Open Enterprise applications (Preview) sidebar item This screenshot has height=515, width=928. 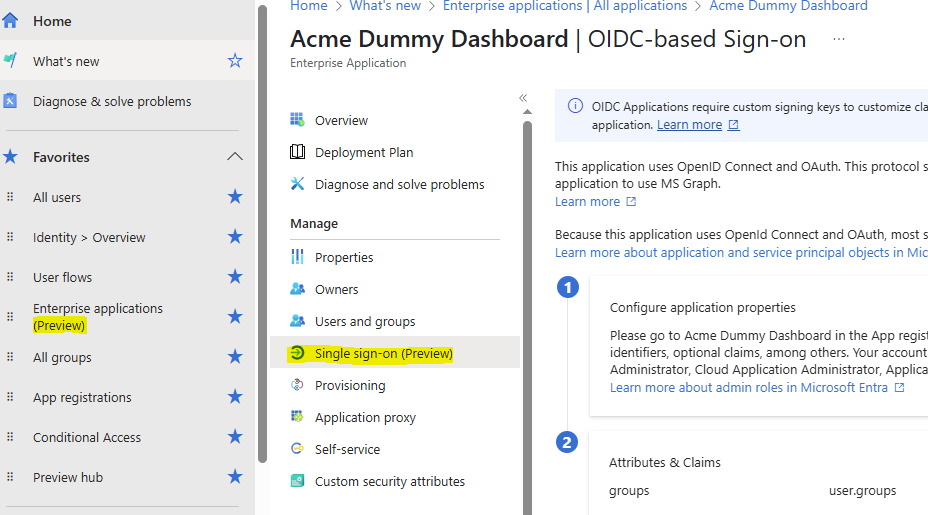(x=98, y=317)
